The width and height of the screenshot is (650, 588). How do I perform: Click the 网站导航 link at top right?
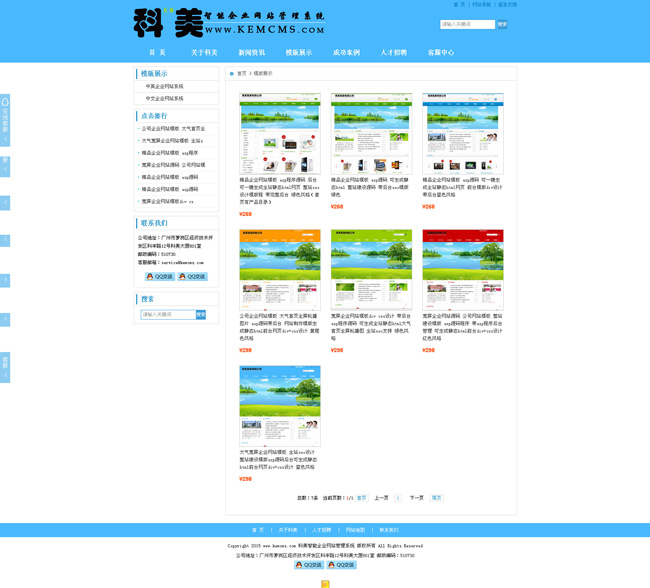pos(481,5)
